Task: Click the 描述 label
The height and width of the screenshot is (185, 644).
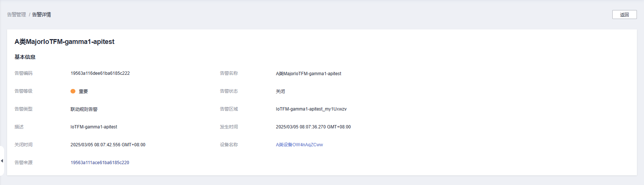Action: coord(19,127)
